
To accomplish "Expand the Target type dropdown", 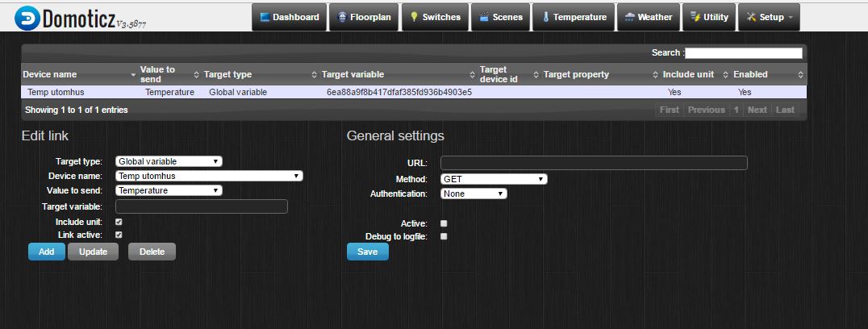I will 169,161.
